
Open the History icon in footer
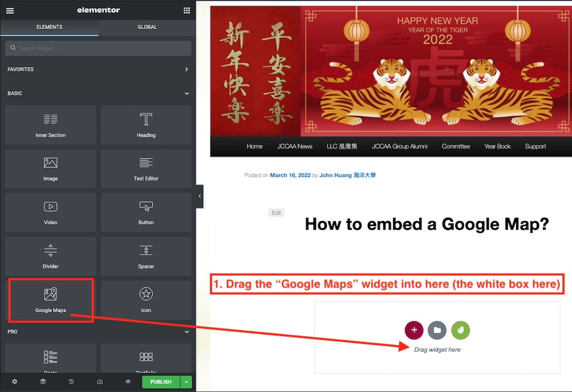71,381
